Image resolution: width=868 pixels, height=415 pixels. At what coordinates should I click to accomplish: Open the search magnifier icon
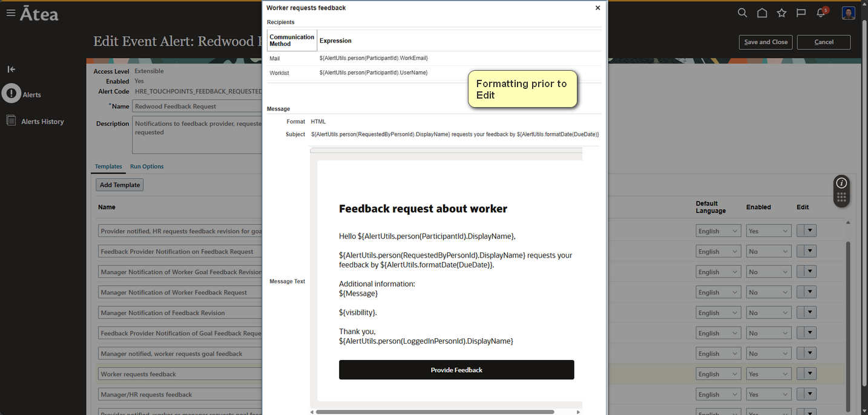point(743,13)
